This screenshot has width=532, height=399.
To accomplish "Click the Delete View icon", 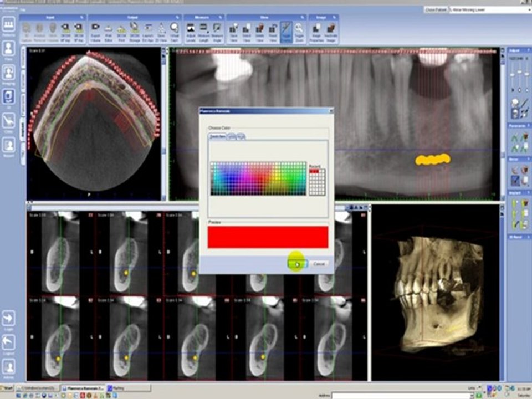I will tap(260, 33).
